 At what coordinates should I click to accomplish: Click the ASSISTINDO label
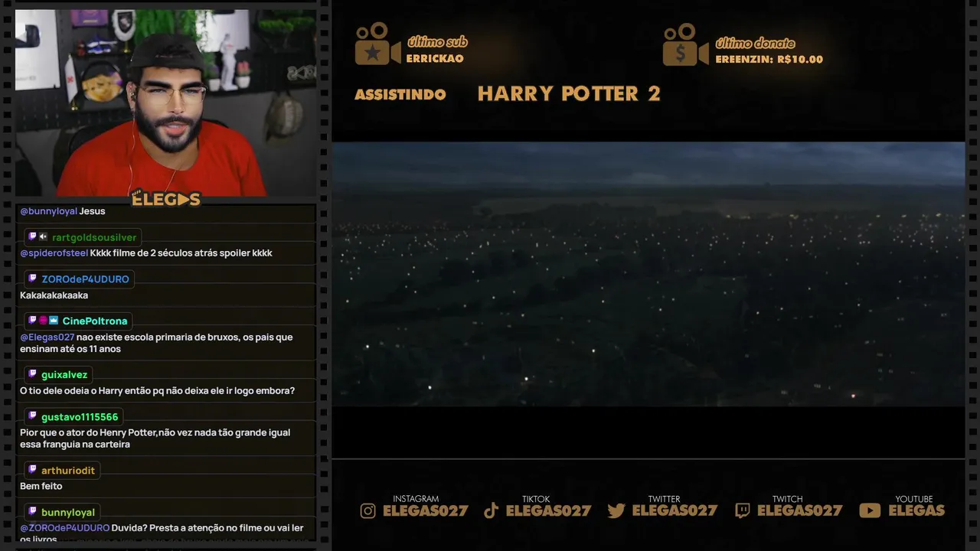tap(400, 95)
